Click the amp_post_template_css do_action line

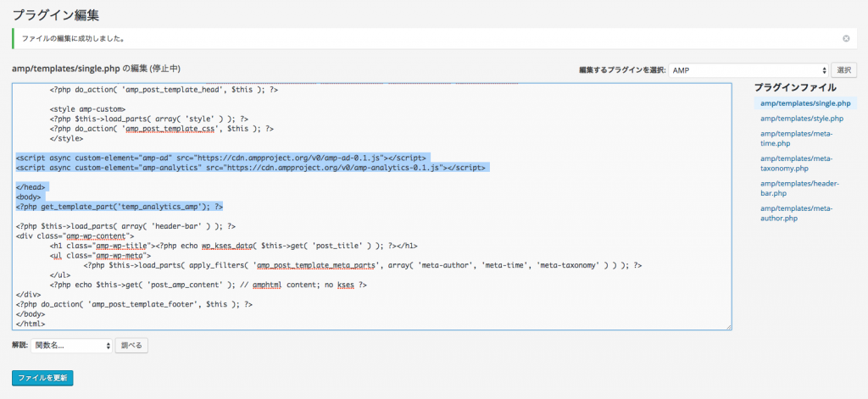coord(162,129)
